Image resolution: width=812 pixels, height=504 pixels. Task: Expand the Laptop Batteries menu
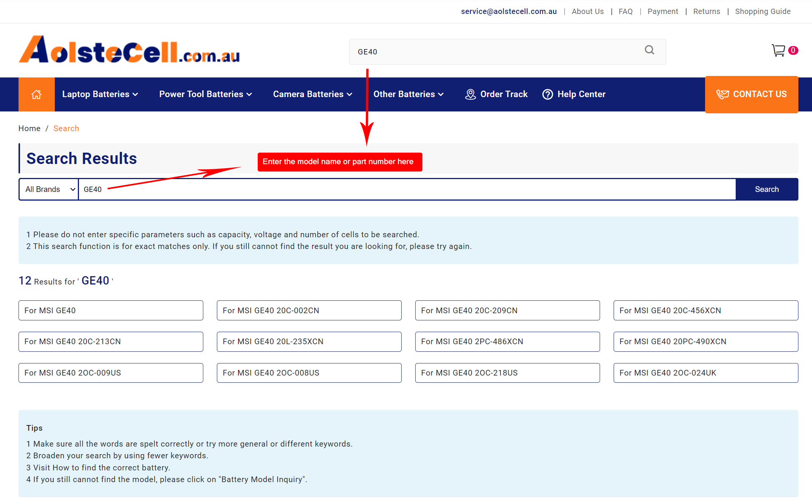[x=100, y=94]
